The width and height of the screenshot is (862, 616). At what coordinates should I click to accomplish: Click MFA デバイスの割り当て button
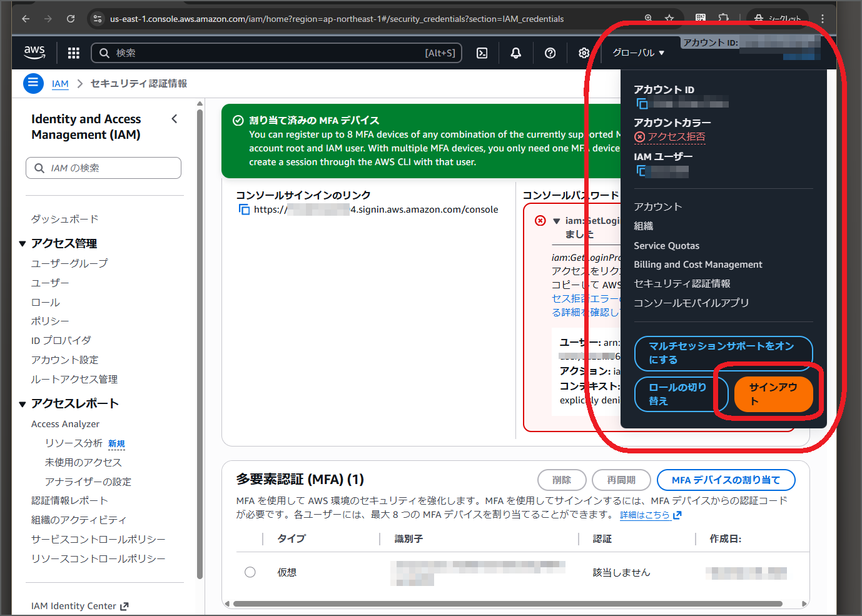(726, 480)
